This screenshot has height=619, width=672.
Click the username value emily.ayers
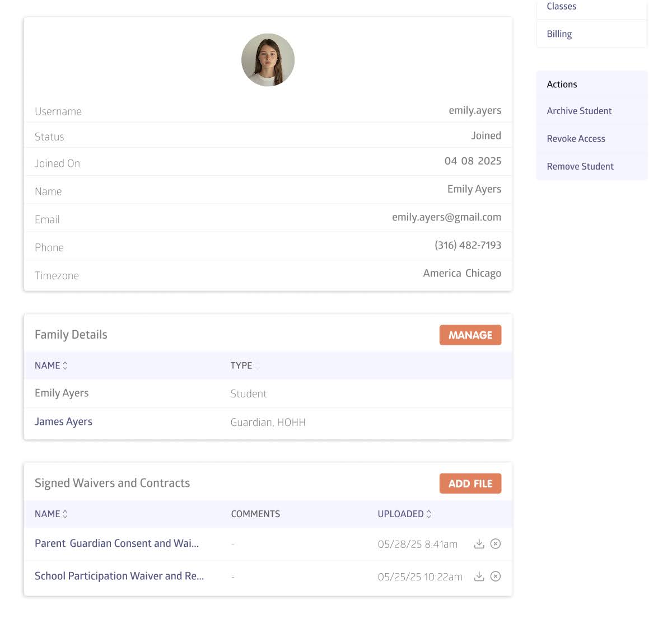pyautogui.click(x=475, y=111)
